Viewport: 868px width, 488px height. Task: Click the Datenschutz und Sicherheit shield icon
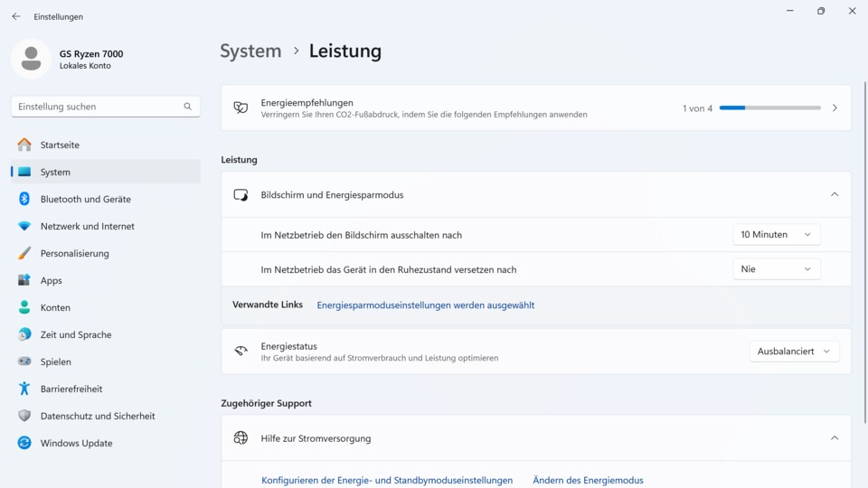click(24, 416)
